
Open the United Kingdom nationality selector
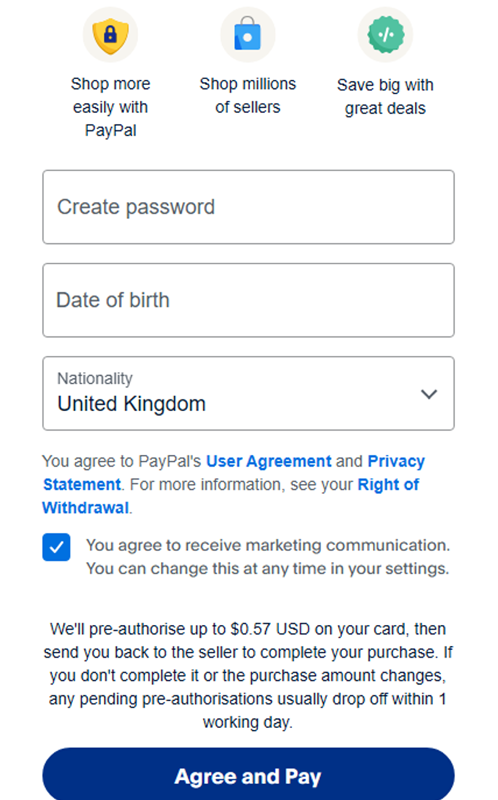tap(248, 393)
